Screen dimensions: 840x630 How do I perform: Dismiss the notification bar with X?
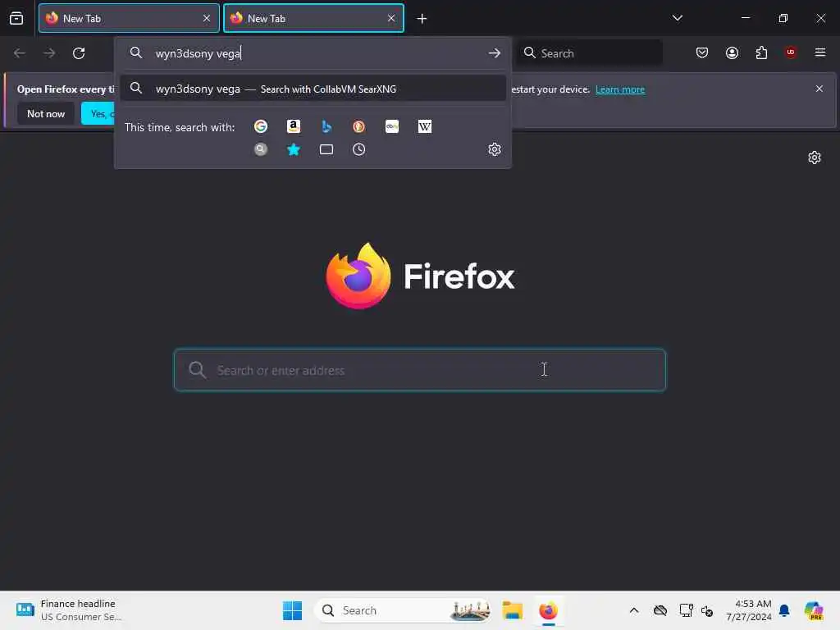[x=819, y=89]
